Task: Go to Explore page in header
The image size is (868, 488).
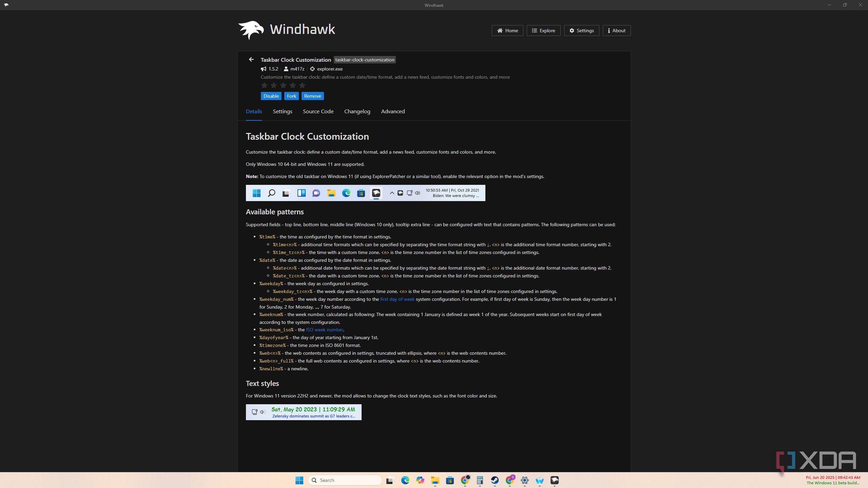Action: [543, 31]
